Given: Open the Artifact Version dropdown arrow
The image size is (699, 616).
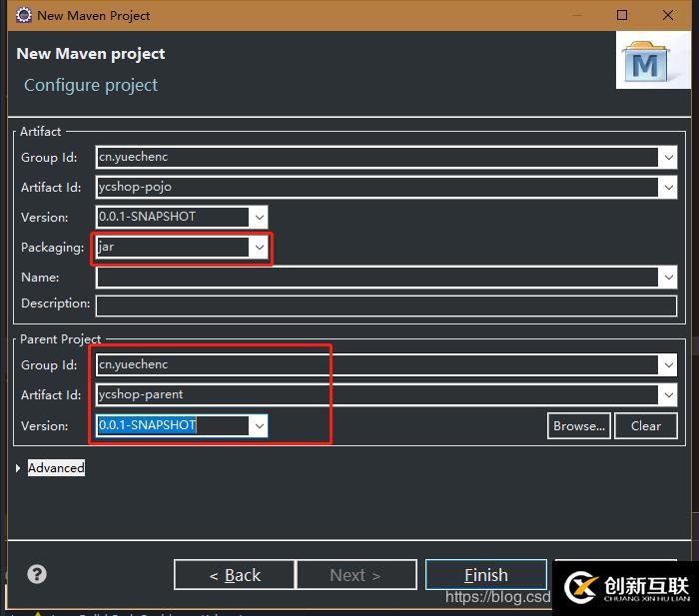Looking at the screenshot, I should [x=259, y=217].
